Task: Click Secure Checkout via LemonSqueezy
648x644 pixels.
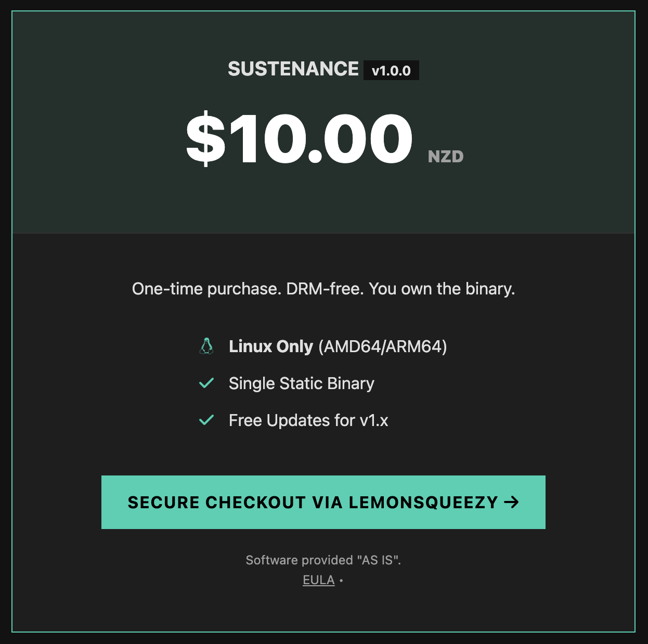Action: (x=323, y=503)
